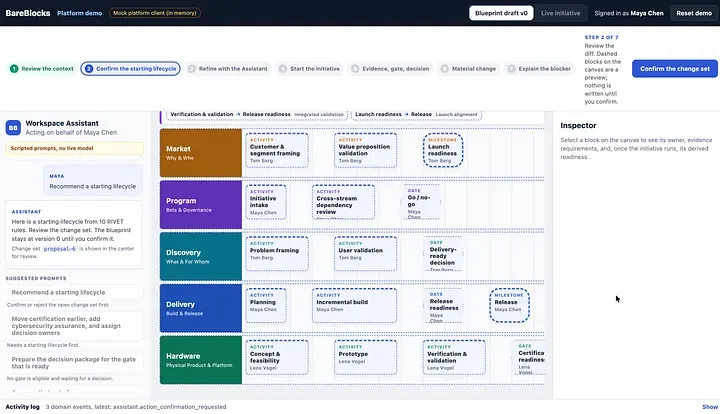Click the BareBlocks logo
Viewport: 720px width, 414px height.
pos(28,13)
